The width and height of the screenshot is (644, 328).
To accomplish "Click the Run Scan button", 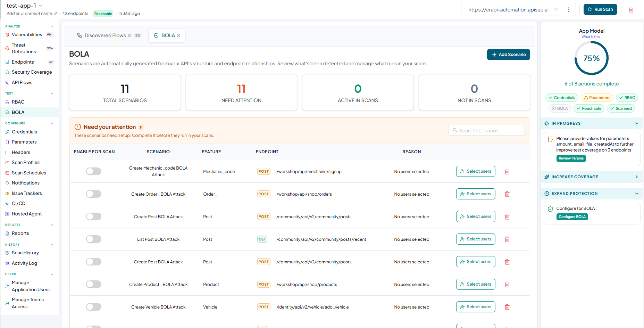I will click(600, 9).
